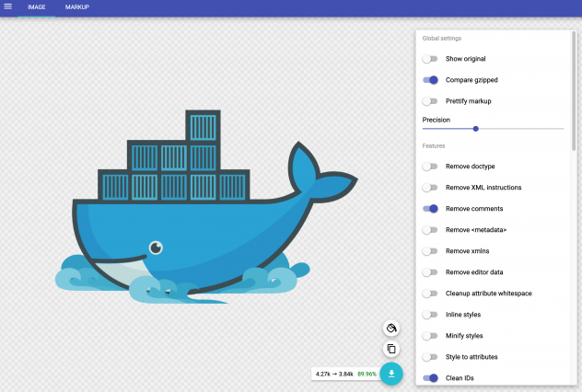
Task: Download the optimized SVG
Action: click(x=391, y=374)
